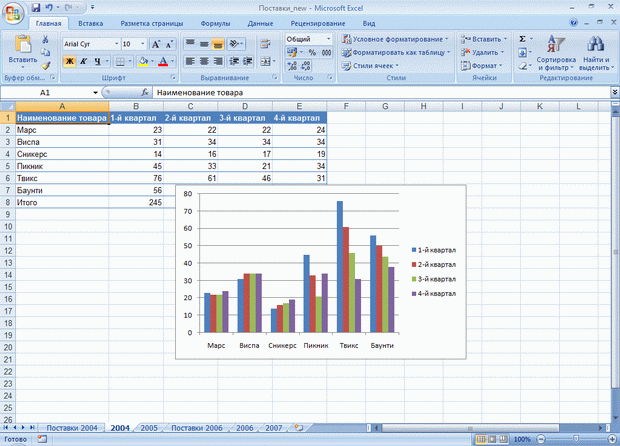This screenshot has height=446, width=620.
Task: Cut selection with scissors icon
Action: (45, 40)
